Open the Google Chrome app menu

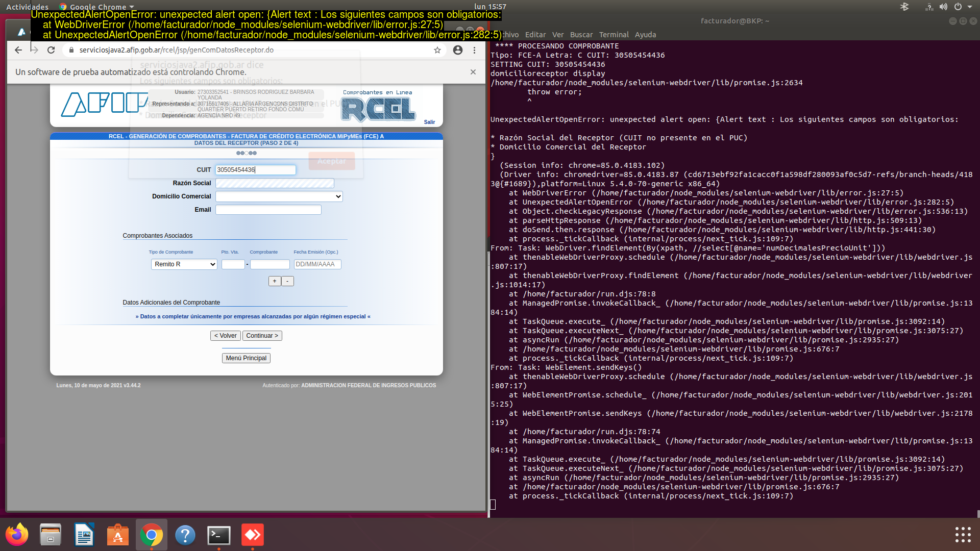(x=97, y=7)
